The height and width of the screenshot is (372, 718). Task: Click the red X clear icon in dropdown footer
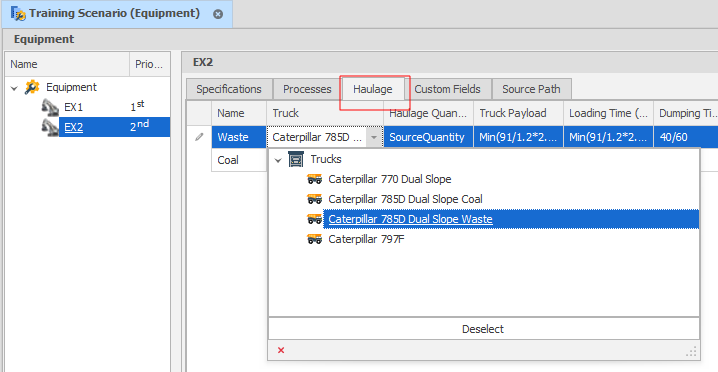tap(281, 350)
